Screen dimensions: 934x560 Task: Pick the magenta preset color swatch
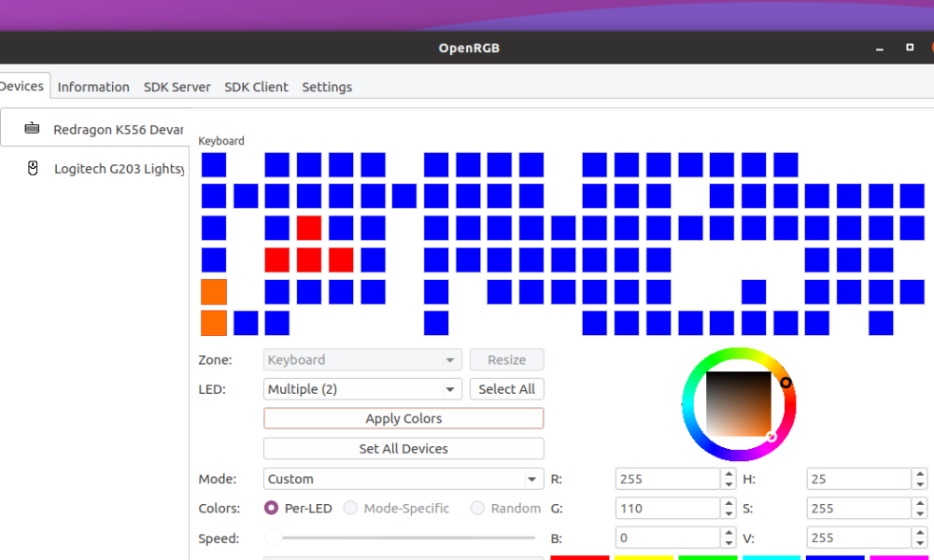(899, 557)
